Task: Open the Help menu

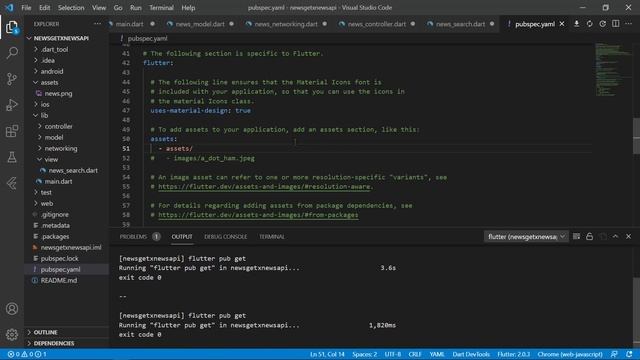Action: pyautogui.click(x=188, y=8)
